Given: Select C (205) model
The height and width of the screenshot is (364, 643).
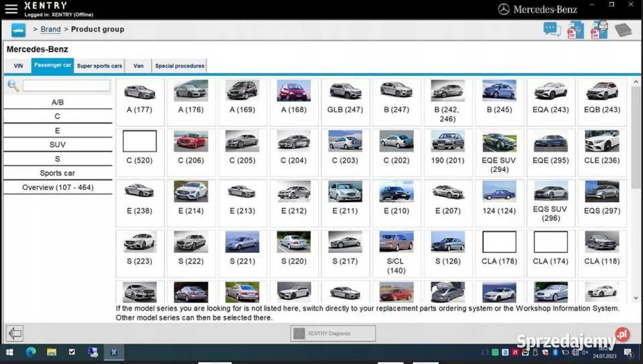Looking at the screenshot, I should click(242, 153).
